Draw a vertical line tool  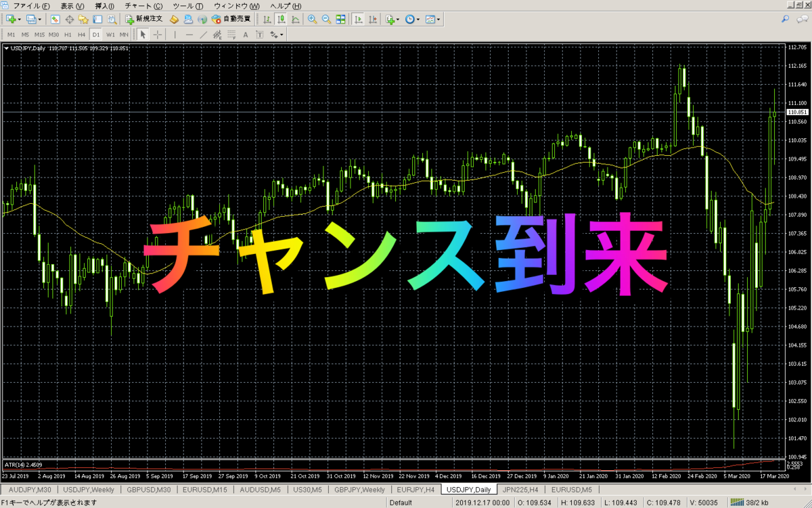[175, 35]
